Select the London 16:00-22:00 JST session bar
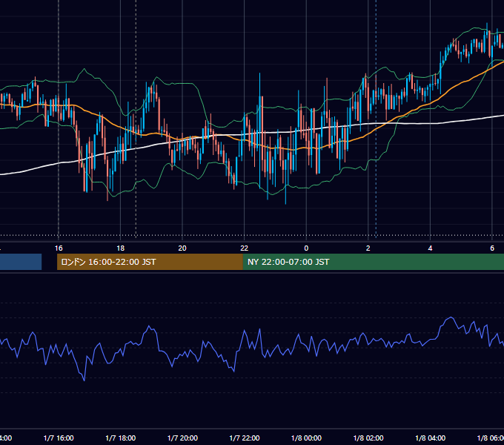 tap(150, 262)
